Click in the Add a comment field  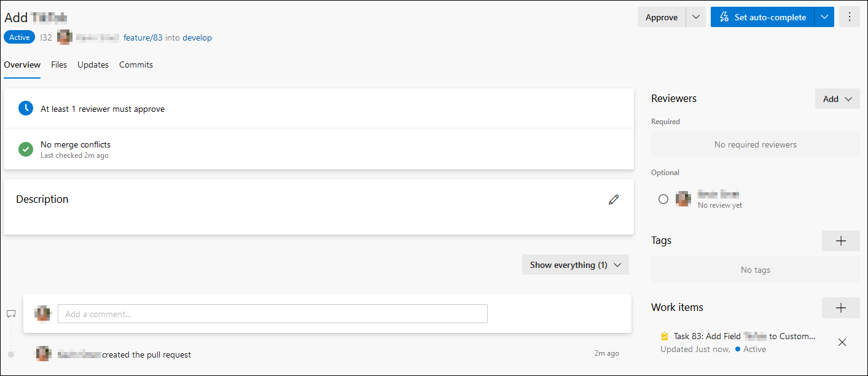coord(272,314)
